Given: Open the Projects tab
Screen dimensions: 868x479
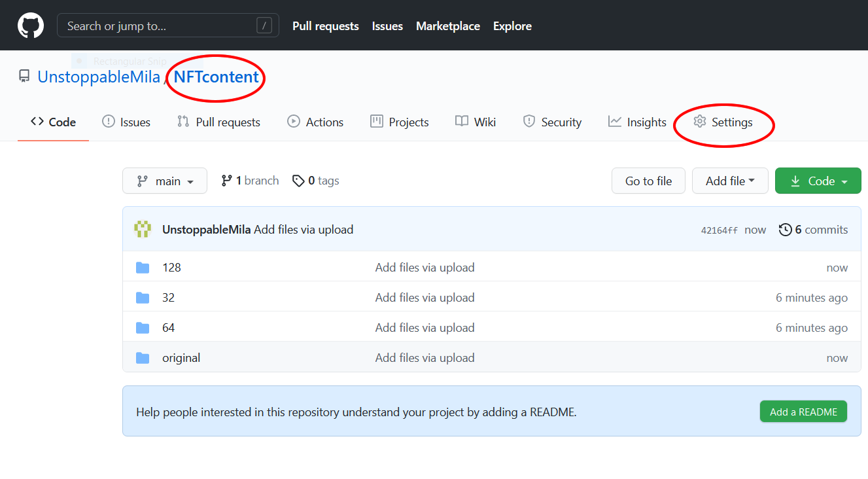Looking at the screenshot, I should pyautogui.click(x=399, y=122).
